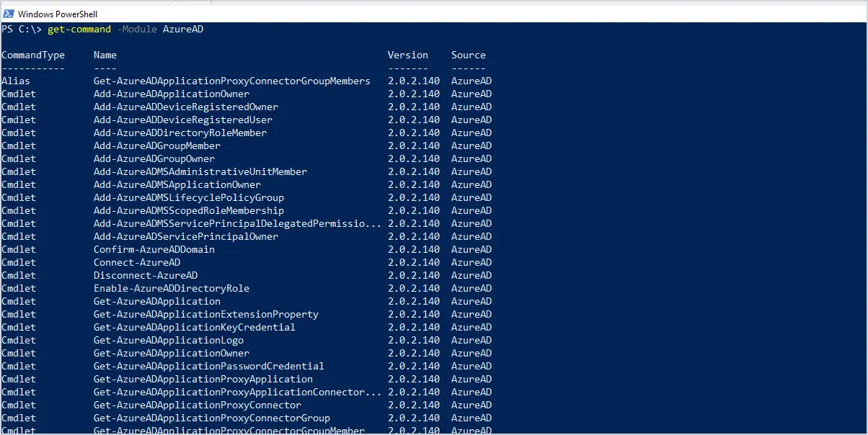Select Add-AzureADDeviceRegisteredOwner text
868x435 pixels.
186,107
